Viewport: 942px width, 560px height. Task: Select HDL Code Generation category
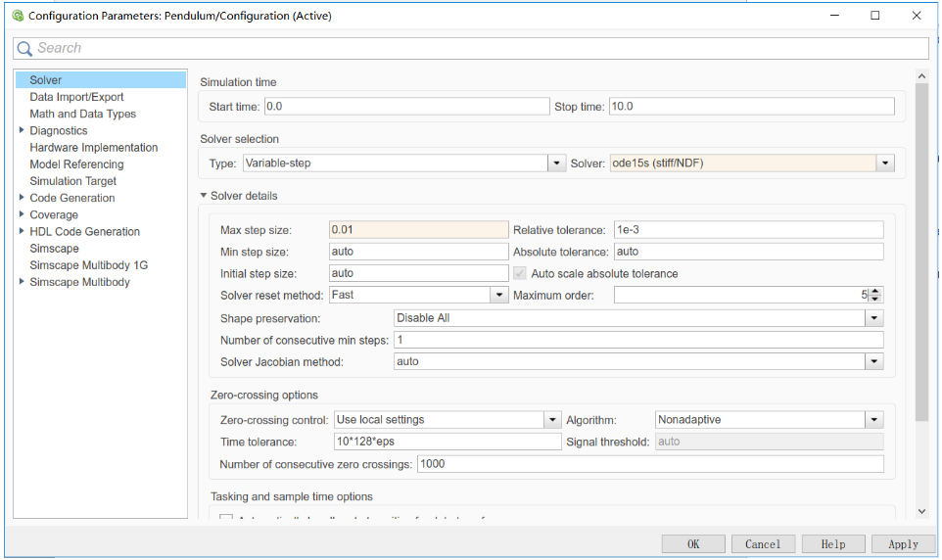(x=85, y=231)
